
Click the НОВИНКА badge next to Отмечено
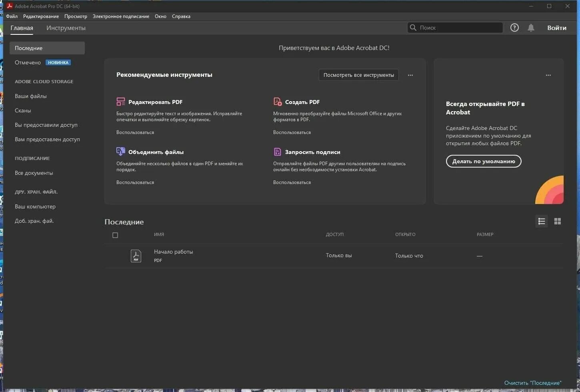pyautogui.click(x=58, y=62)
